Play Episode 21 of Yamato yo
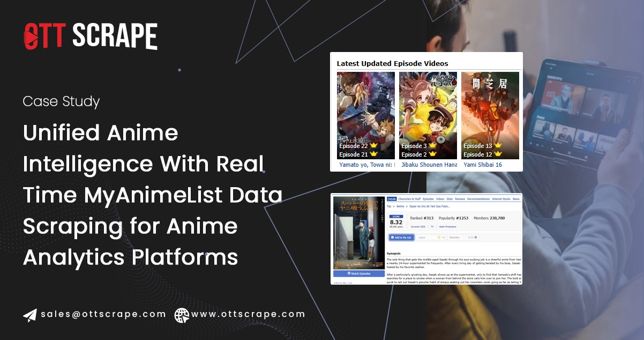 point(354,154)
